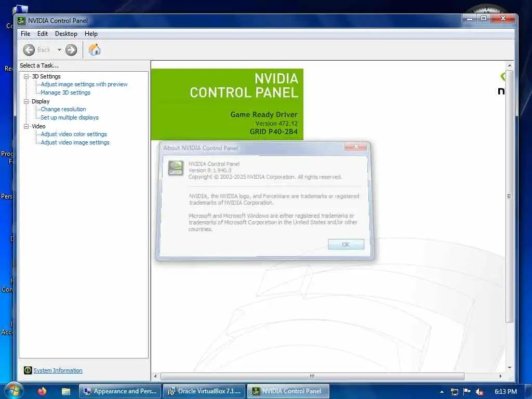Image resolution: width=532 pixels, height=399 pixels.
Task: Click the 'Select a Task...' header
Action: [x=39, y=65]
